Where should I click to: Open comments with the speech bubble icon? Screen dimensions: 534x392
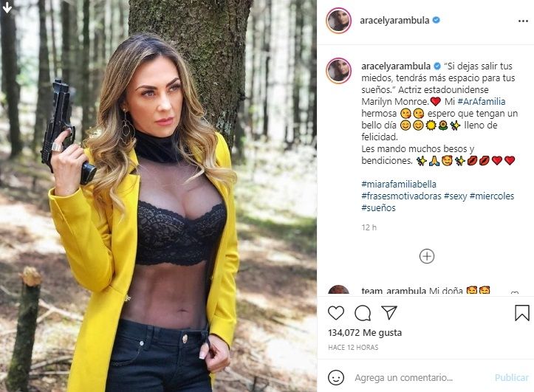(363, 313)
